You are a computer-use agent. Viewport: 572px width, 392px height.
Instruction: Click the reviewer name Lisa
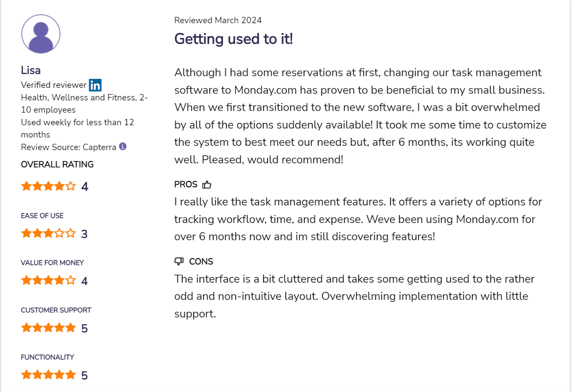[31, 70]
